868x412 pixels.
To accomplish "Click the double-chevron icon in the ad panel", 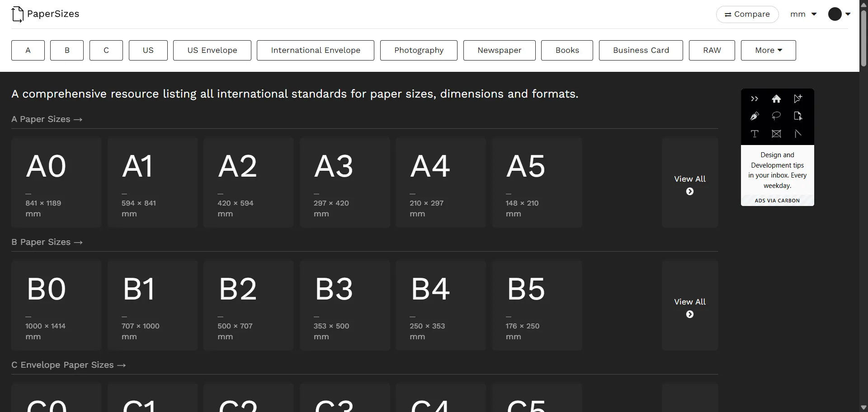I will [x=755, y=98].
